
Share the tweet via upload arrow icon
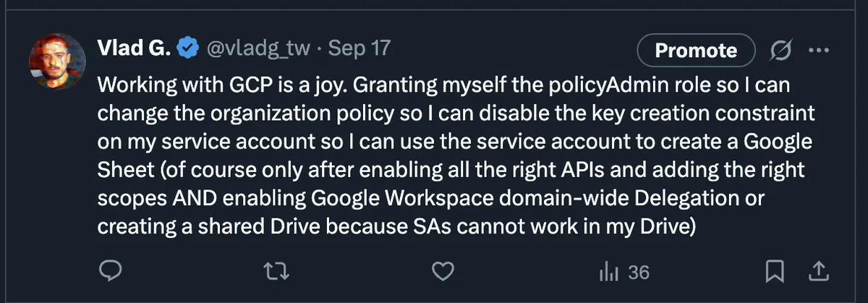(x=817, y=272)
